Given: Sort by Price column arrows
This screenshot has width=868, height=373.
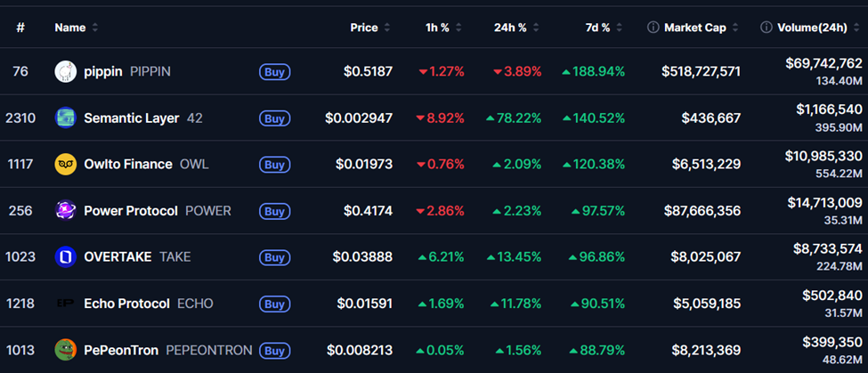Looking at the screenshot, I should [385, 28].
